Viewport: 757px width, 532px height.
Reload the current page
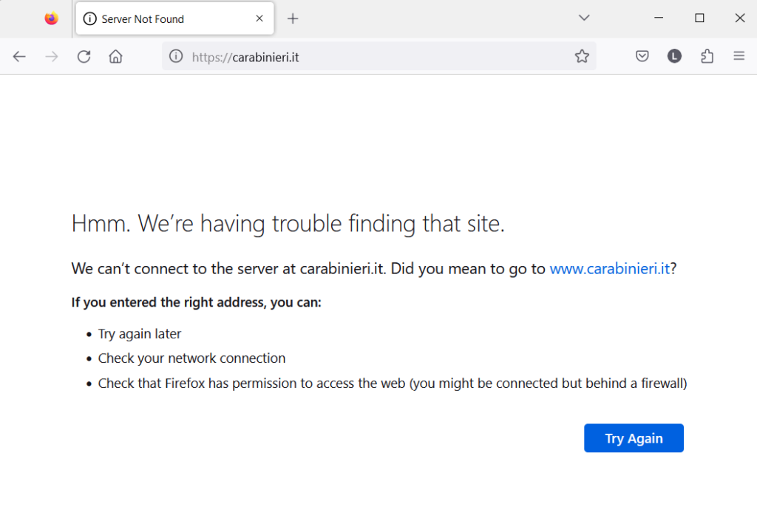(84, 56)
